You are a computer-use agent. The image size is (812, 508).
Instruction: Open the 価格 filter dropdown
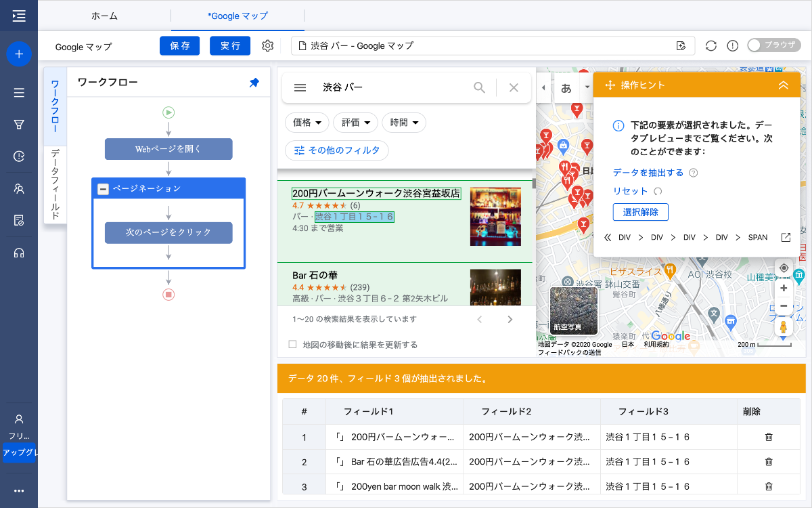307,123
